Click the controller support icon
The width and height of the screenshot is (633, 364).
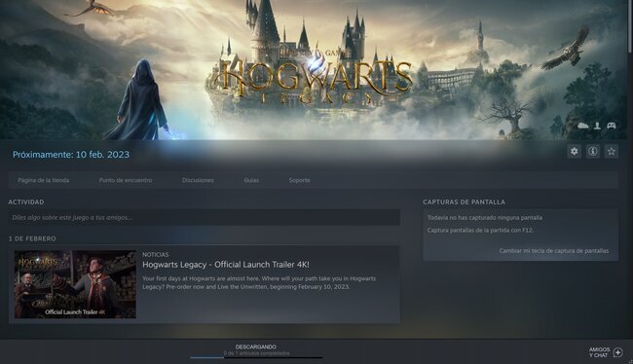pos(612,126)
